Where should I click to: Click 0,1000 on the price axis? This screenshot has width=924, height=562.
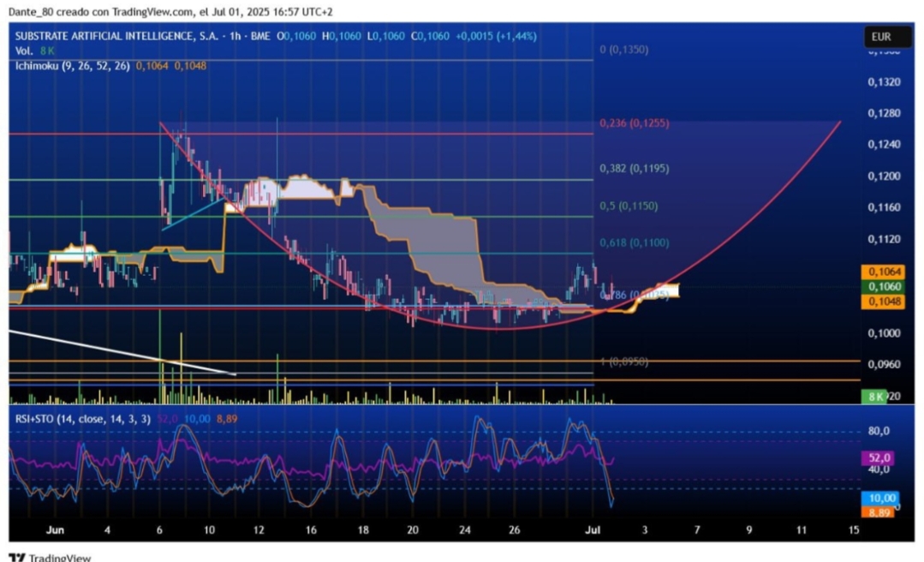pyautogui.click(x=884, y=333)
